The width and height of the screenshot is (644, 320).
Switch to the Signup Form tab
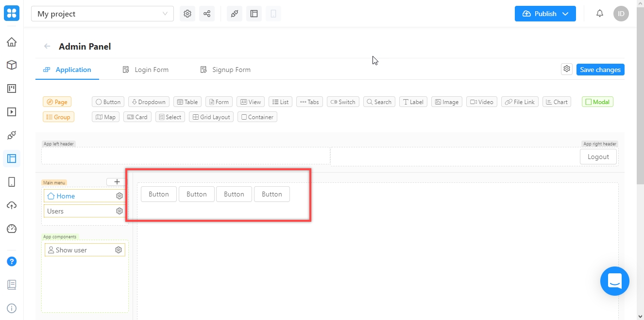[x=225, y=70]
